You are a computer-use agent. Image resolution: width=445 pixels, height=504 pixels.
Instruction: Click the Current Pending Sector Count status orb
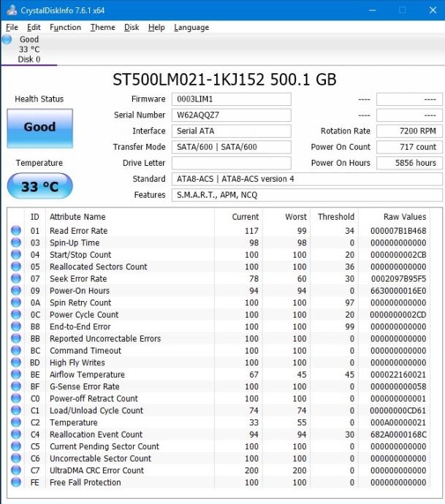point(16,446)
